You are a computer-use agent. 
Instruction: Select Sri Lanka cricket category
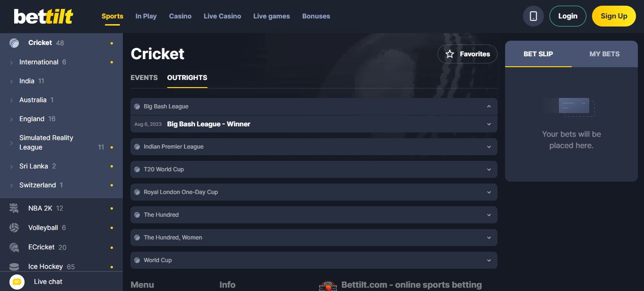(61, 166)
